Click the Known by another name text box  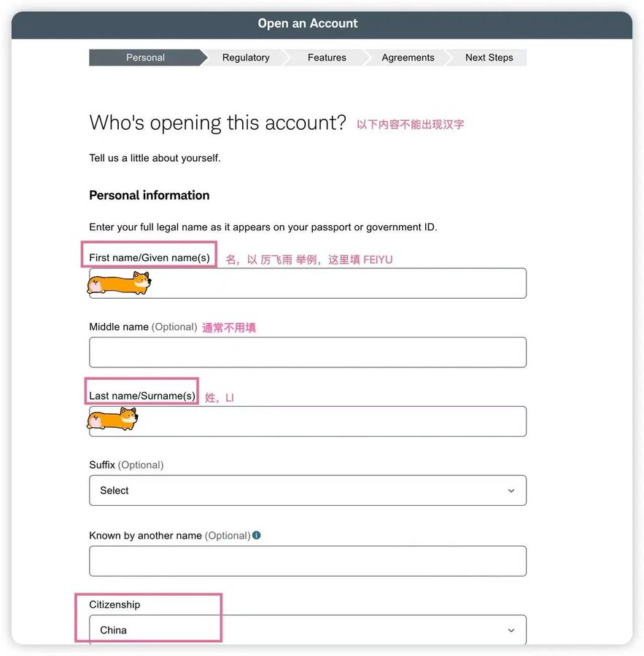(307, 561)
